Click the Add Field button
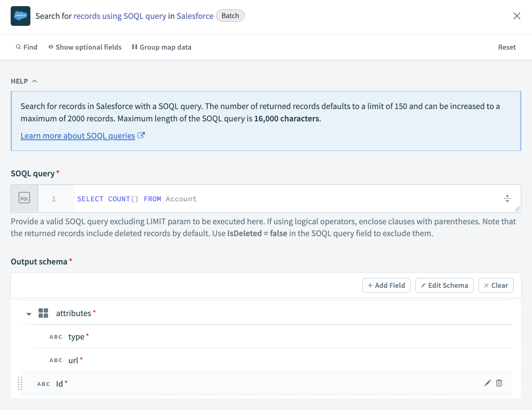This screenshot has height=410, width=532. (386, 285)
